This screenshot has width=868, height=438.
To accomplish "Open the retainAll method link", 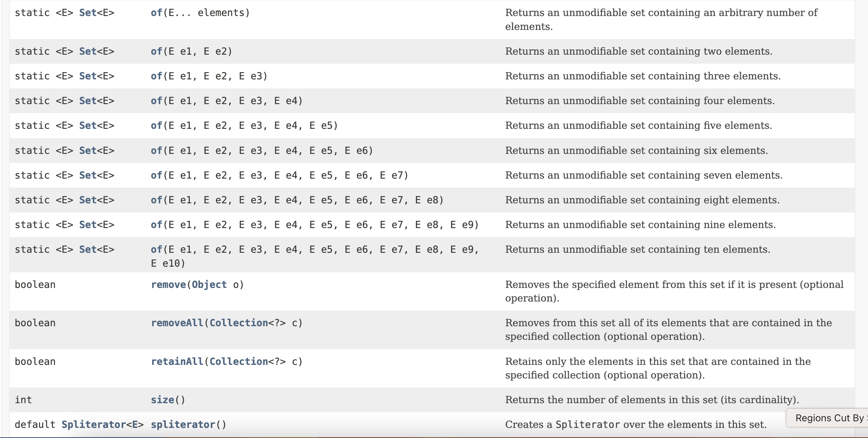I will click(x=177, y=362).
